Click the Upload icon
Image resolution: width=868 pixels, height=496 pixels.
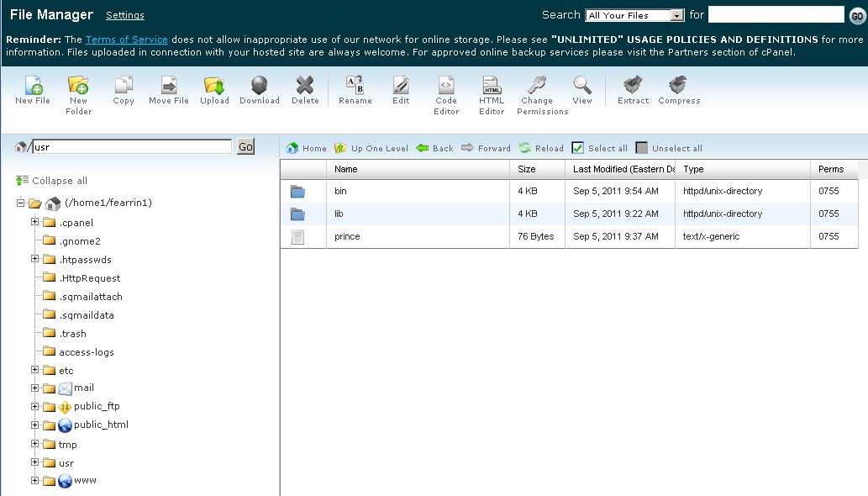point(214,86)
